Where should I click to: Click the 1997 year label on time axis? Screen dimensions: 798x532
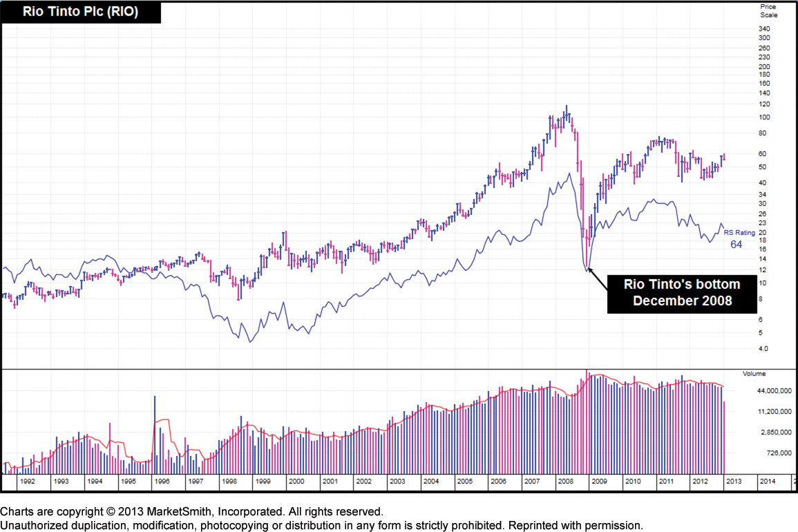196,482
